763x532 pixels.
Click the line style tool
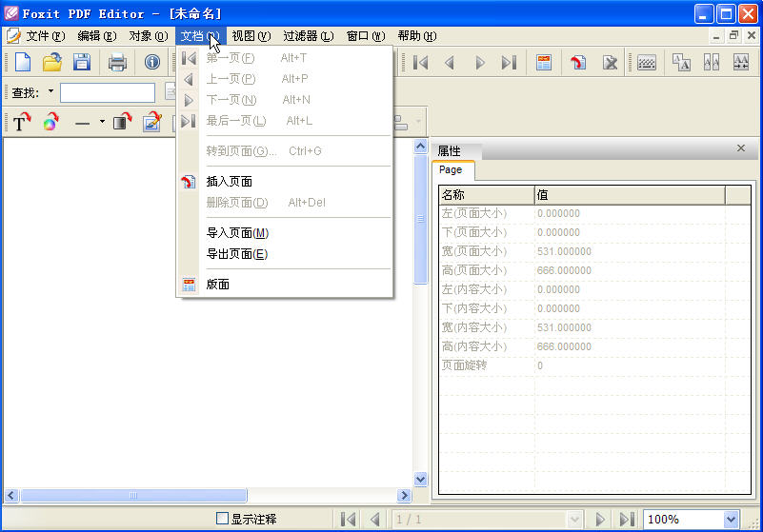pos(82,123)
